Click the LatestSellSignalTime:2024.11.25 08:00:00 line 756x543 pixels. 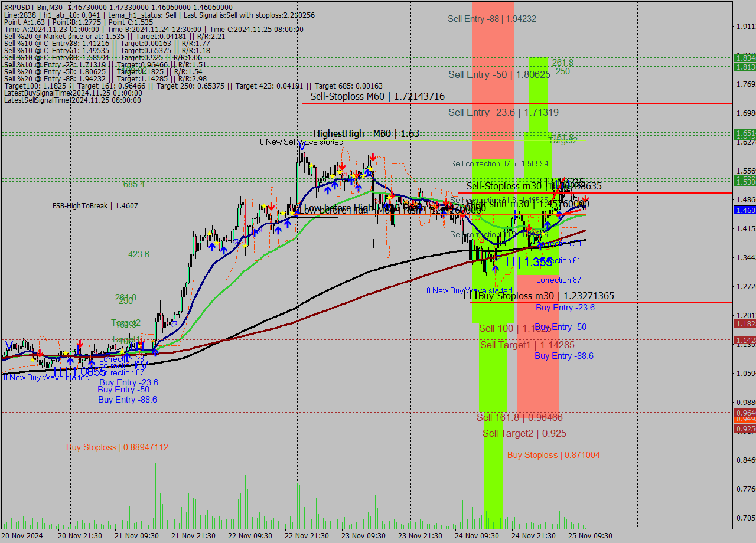(x=73, y=100)
